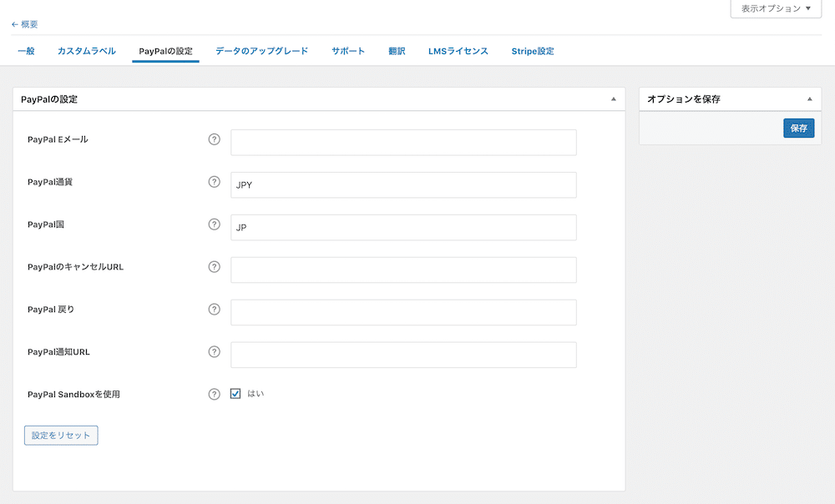Collapse the オプションを保存 panel

(x=809, y=99)
